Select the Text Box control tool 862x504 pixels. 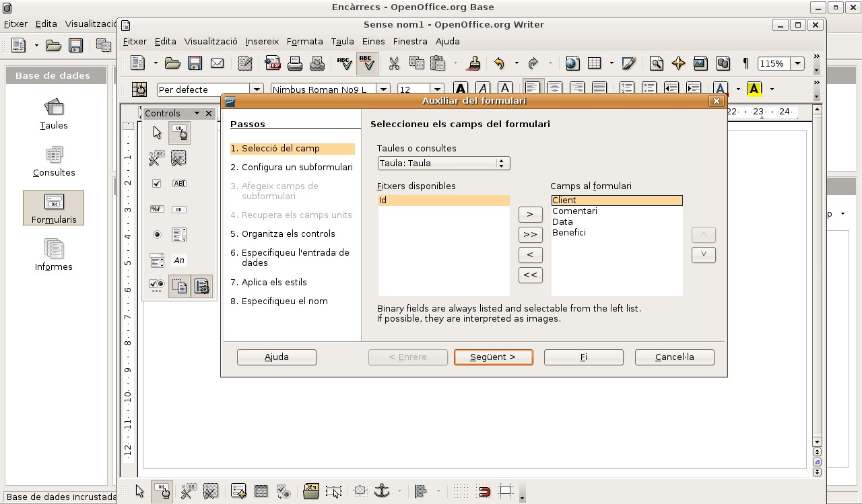click(x=180, y=183)
